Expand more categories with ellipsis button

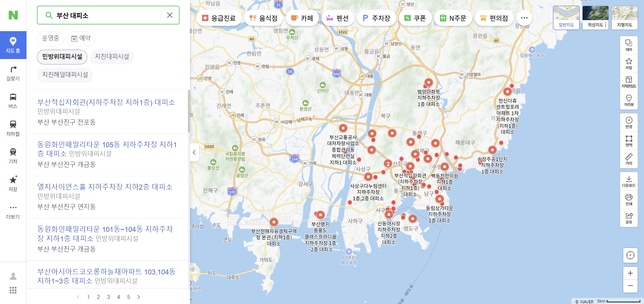[x=524, y=18]
